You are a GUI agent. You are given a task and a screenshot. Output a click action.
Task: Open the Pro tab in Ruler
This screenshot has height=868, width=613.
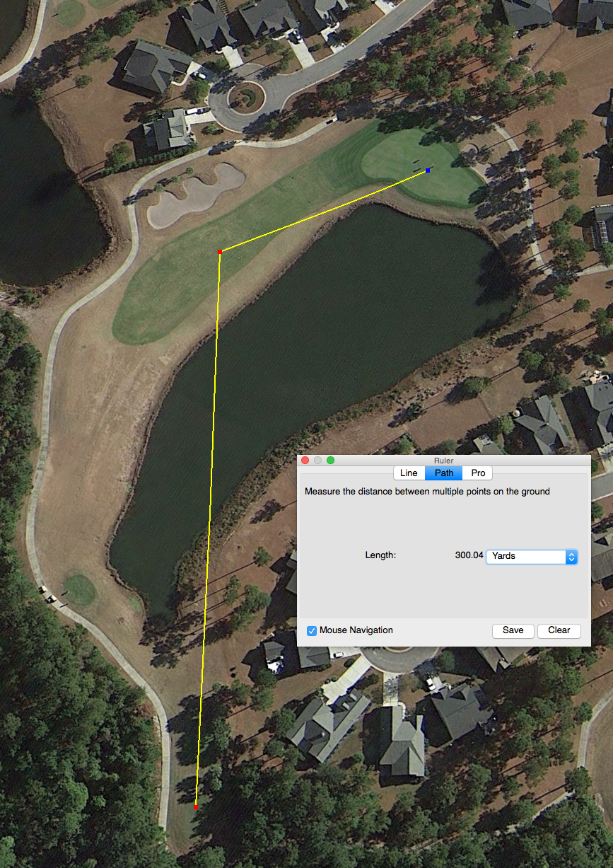478,473
